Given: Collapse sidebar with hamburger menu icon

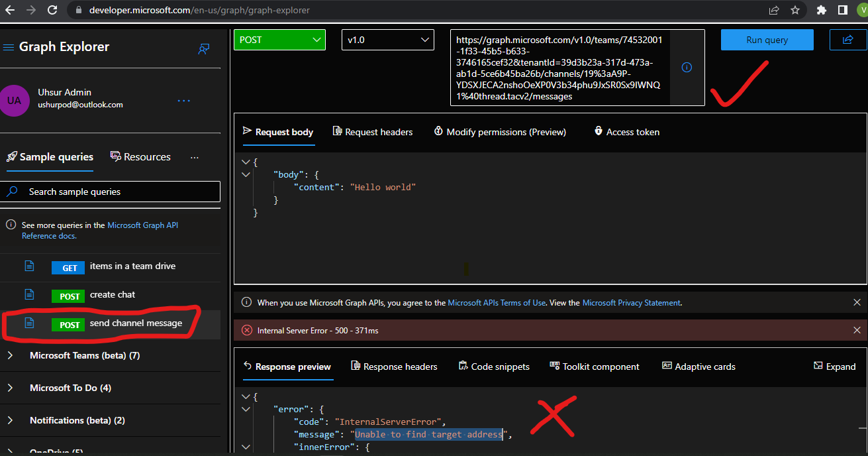Looking at the screenshot, I should coord(9,47).
